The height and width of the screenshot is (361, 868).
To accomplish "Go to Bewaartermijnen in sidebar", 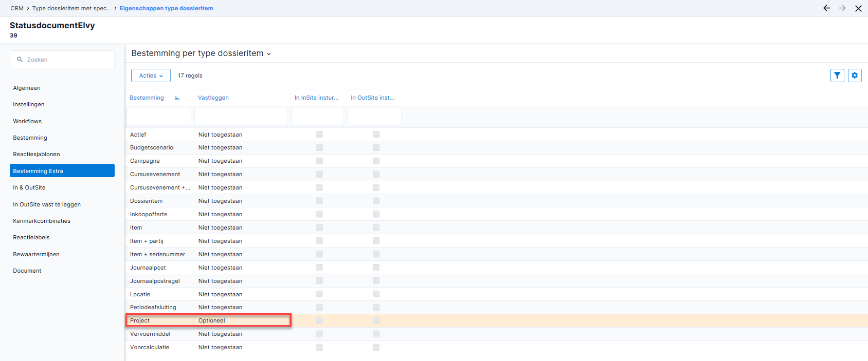I will [36, 254].
